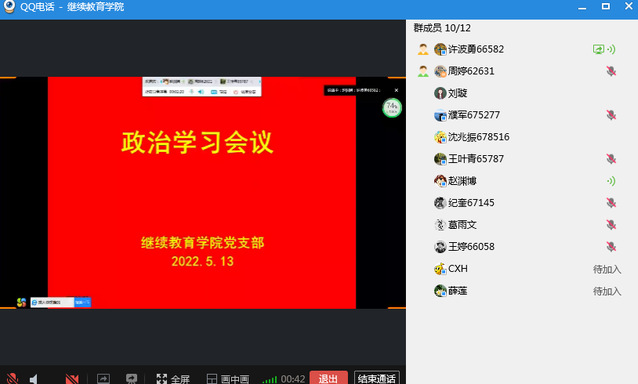Switch to 全屏 fullscreen mode
Image resolution: width=638 pixels, height=384 pixels.
click(x=173, y=379)
